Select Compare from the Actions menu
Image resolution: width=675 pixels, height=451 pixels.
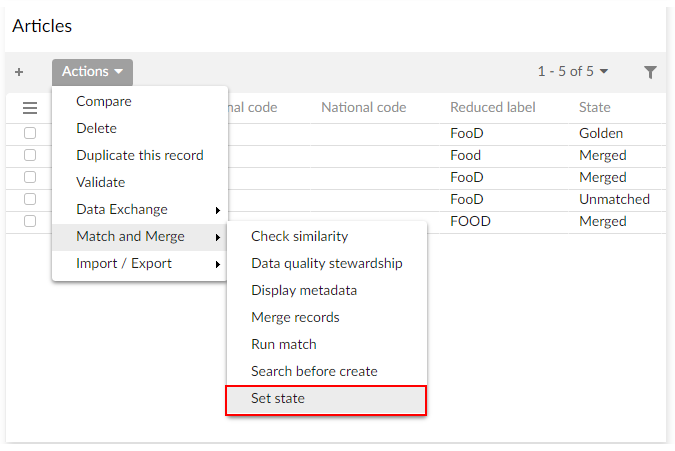tap(104, 102)
